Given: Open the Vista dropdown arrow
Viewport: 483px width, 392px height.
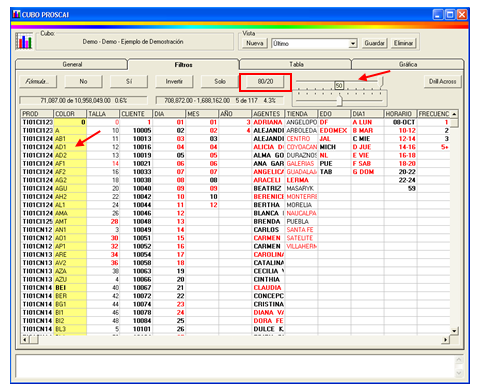Looking at the screenshot, I should coord(353,43).
